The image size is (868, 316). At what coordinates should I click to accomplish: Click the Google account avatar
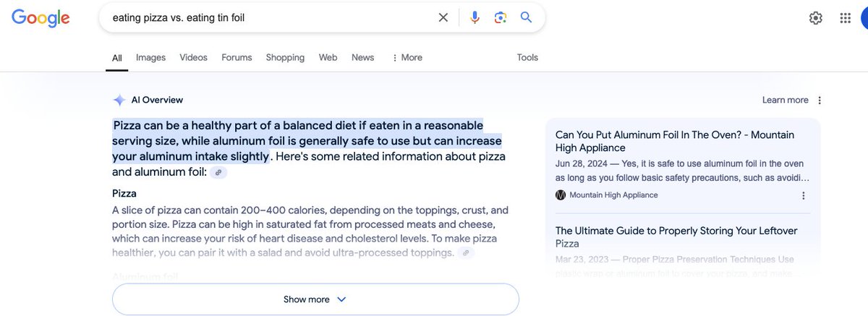864,18
